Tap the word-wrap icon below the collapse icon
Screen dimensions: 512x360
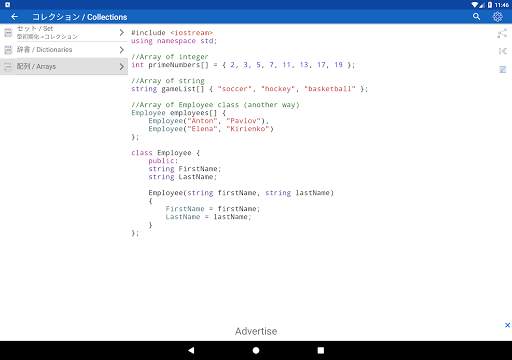pyautogui.click(x=503, y=69)
